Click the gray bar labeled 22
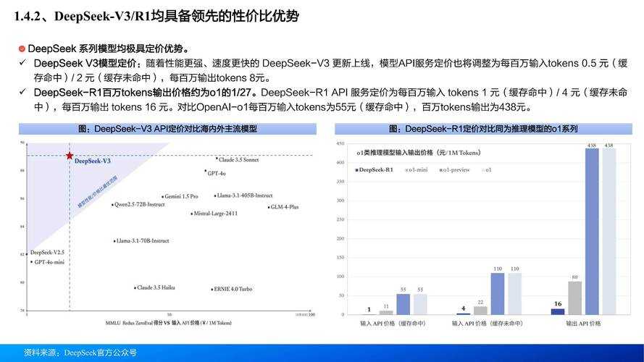This screenshot has width=644, height=362. pyautogui.click(x=480, y=311)
